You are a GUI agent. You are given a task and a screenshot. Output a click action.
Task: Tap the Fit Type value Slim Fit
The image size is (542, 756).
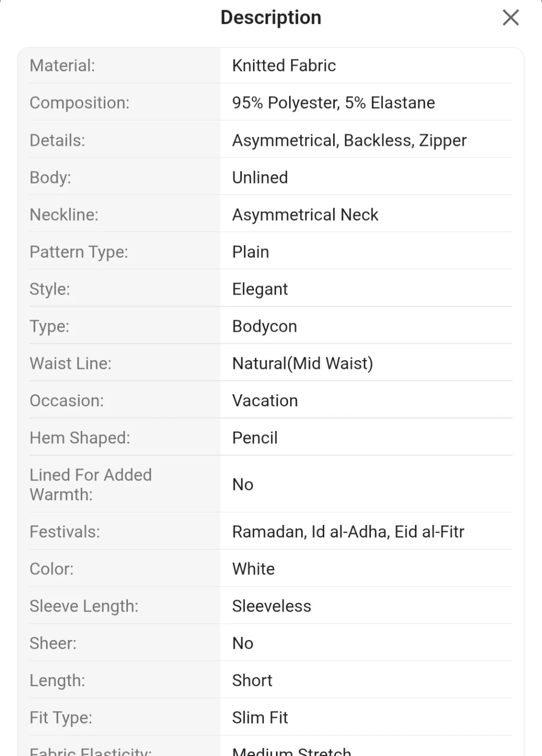click(260, 718)
